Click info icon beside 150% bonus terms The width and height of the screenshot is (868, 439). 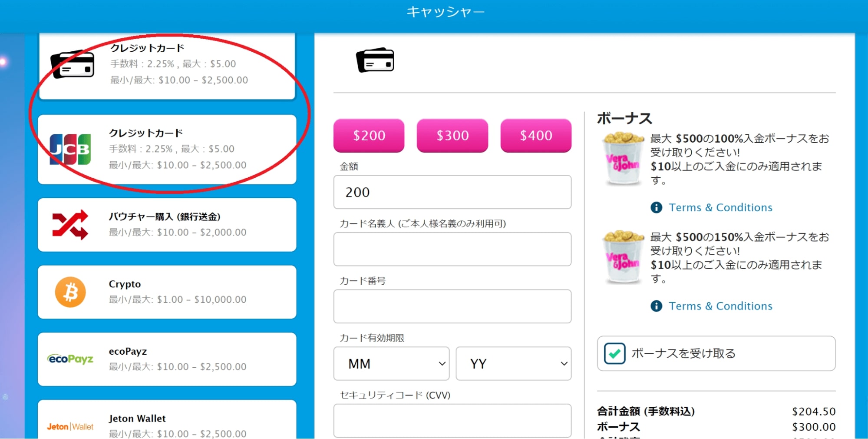coord(656,306)
